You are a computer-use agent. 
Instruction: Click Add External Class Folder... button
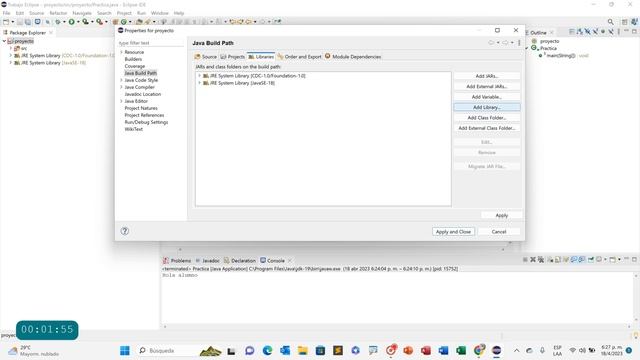click(x=487, y=128)
